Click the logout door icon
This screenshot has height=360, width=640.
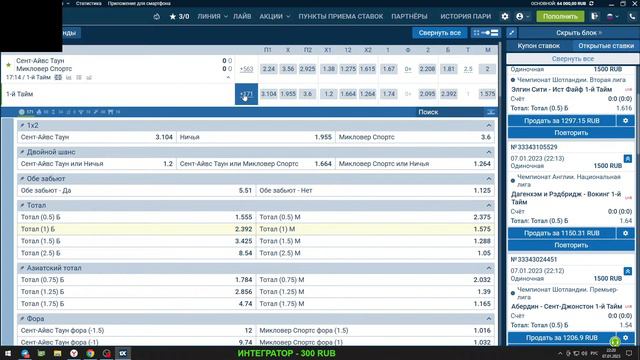click(x=595, y=16)
